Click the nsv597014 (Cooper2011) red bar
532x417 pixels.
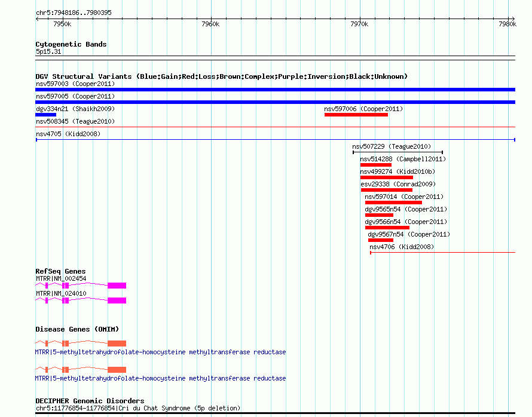393,203
